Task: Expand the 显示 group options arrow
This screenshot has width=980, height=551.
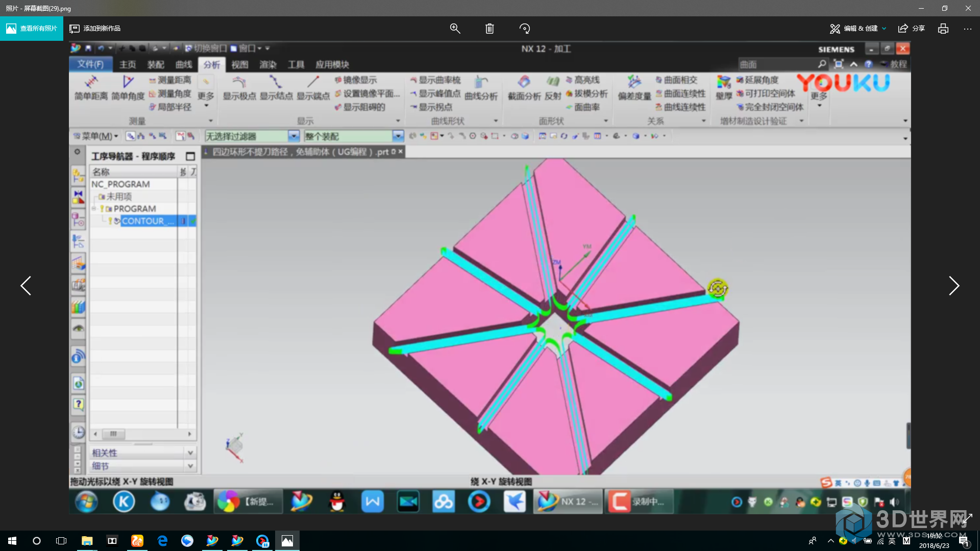Action: click(398, 121)
